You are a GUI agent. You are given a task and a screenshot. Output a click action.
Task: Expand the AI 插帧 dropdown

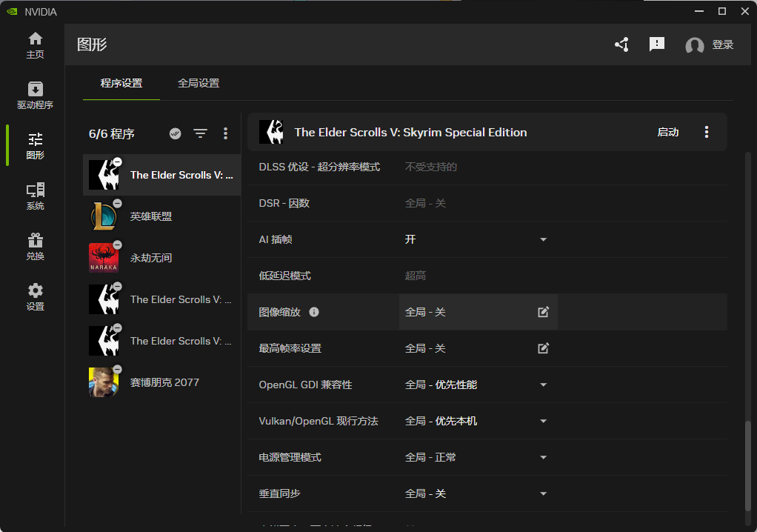click(543, 239)
